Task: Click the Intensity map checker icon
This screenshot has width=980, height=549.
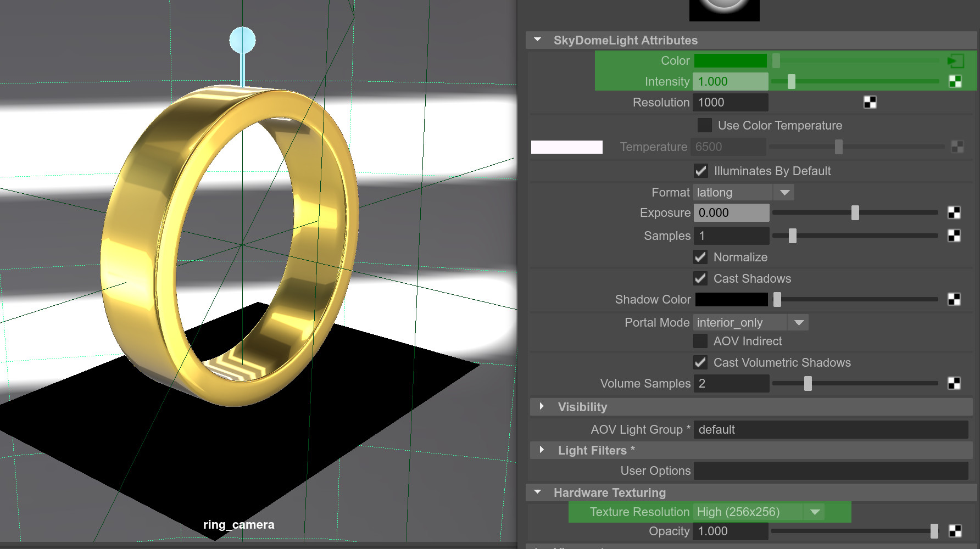Action: tap(955, 82)
